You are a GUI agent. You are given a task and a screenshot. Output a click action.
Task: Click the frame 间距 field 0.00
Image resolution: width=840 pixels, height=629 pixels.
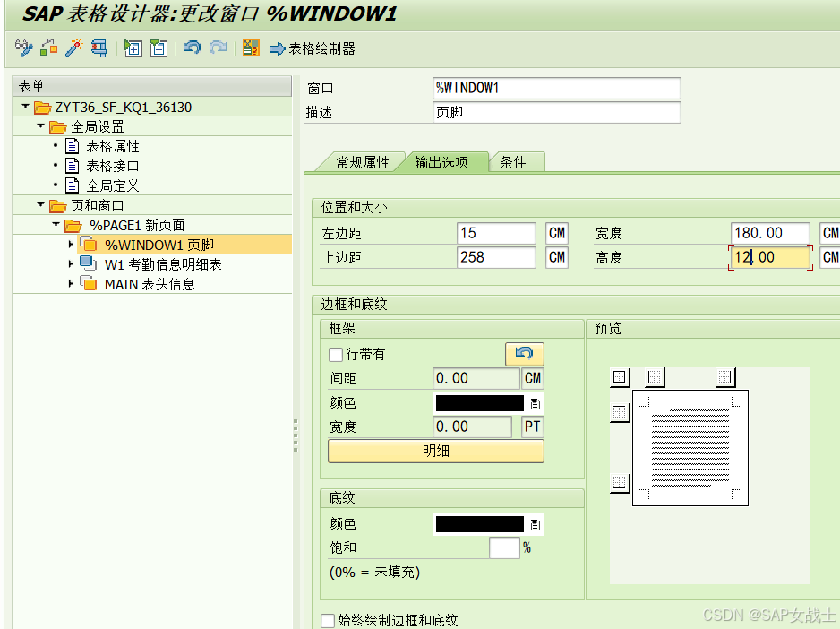476,379
